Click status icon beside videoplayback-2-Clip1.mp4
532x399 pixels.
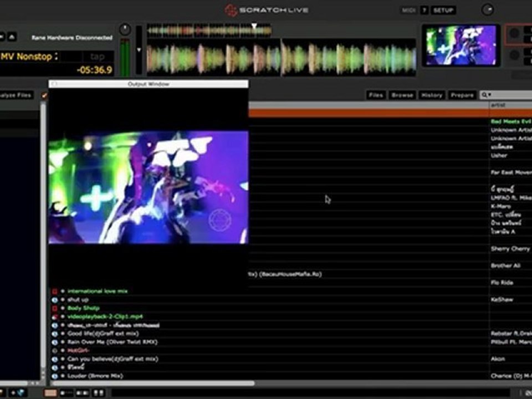tap(55, 317)
